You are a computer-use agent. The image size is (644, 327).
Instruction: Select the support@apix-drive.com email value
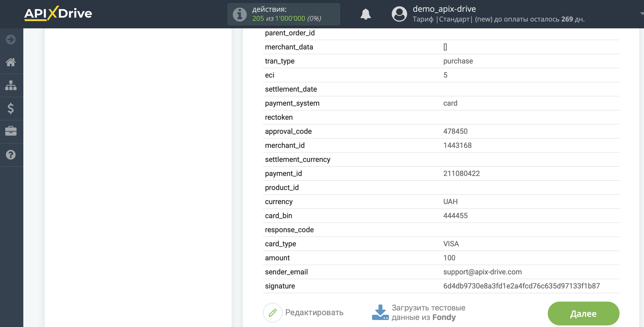pos(483,272)
